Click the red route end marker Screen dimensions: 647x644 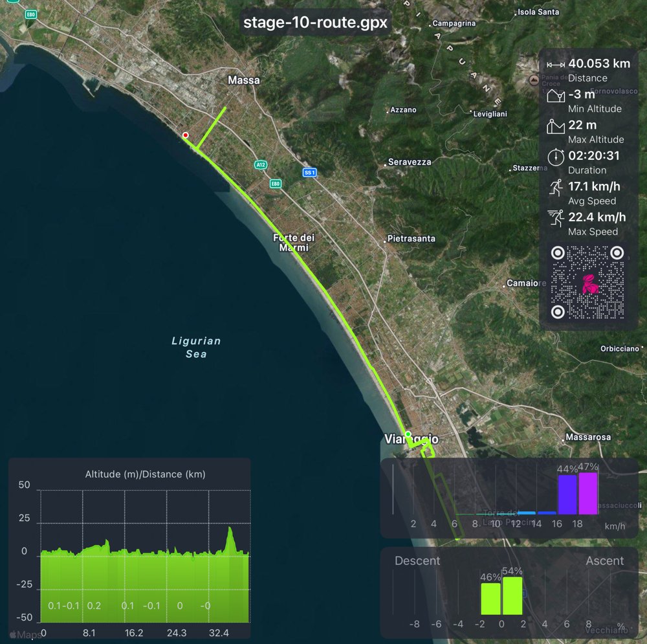point(186,135)
